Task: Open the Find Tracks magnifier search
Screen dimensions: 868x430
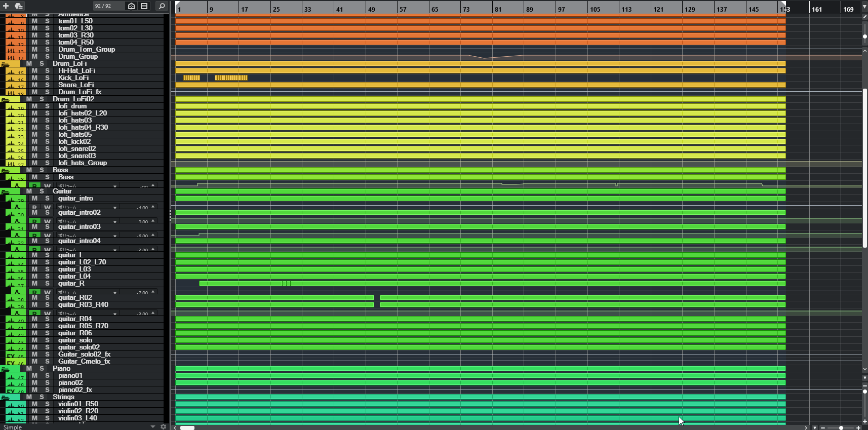Action: point(162,6)
